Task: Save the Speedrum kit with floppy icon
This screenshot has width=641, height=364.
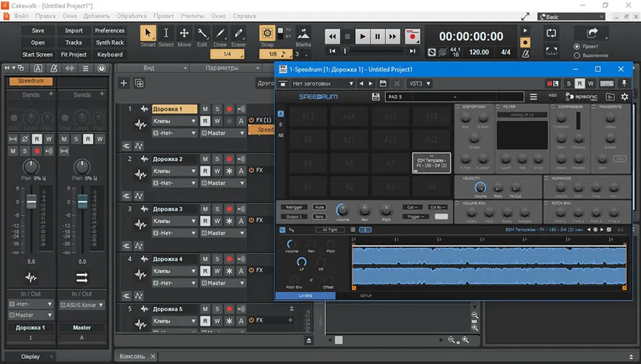Action: 375,97
